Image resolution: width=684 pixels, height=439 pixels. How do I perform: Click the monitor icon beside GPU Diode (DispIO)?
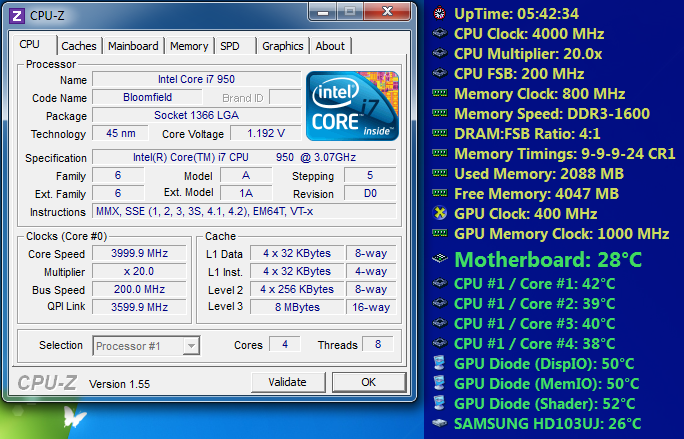click(439, 363)
